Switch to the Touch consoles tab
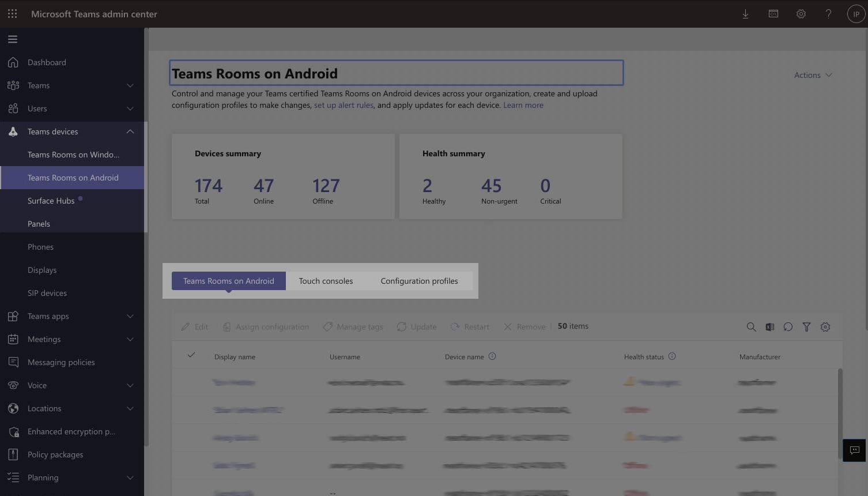The height and width of the screenshot is (496, 868). (x=326, y=281)
